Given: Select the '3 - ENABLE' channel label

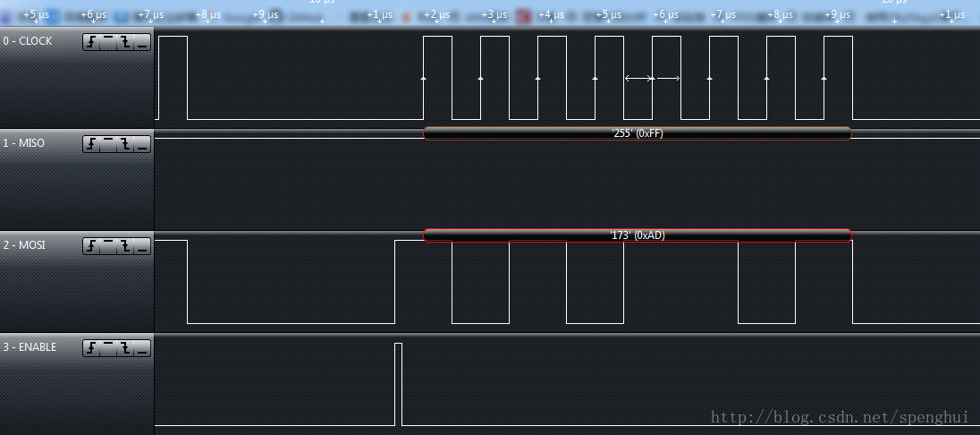Looking at the screenshot, I should 30,346.
